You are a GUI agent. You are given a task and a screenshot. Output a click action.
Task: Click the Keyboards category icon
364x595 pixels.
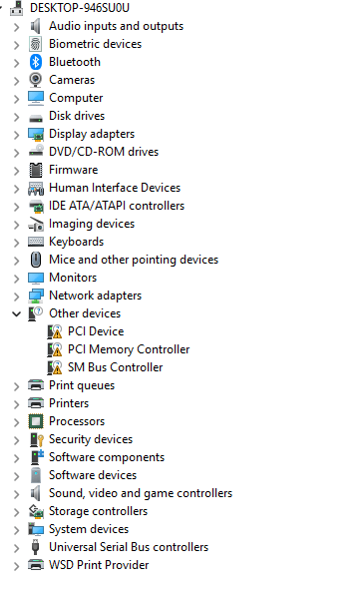click(36, 242)
